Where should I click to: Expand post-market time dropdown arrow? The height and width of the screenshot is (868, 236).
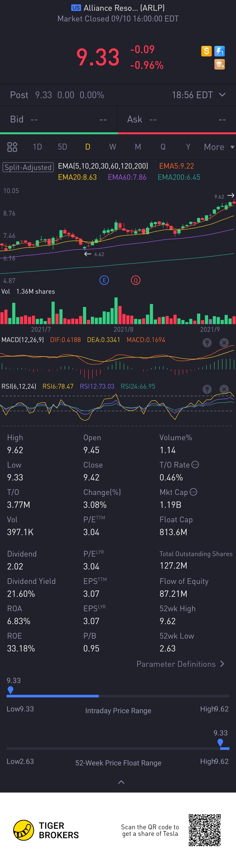222,95
